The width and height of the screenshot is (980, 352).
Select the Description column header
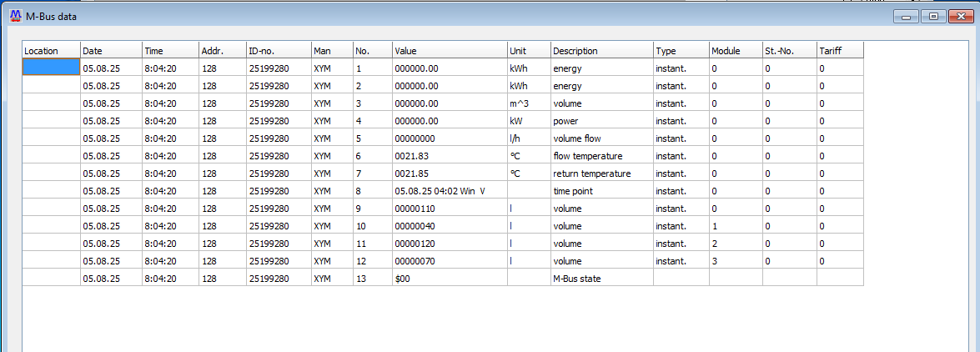pyautogui.click(x=601, y=51)
